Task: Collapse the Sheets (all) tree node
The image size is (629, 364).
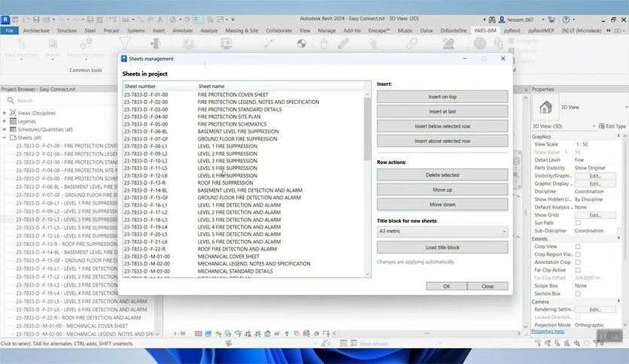Action: click(x=5, y=138)
